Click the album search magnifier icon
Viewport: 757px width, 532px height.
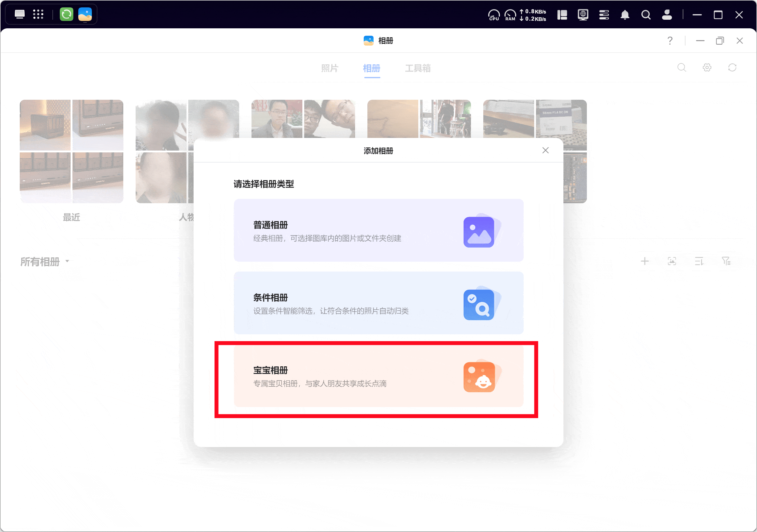[681, 67]
